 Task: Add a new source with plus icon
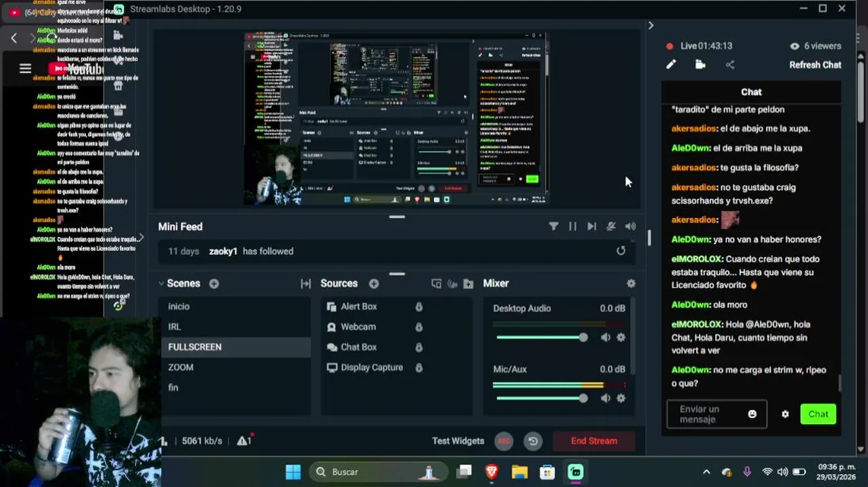374,283
